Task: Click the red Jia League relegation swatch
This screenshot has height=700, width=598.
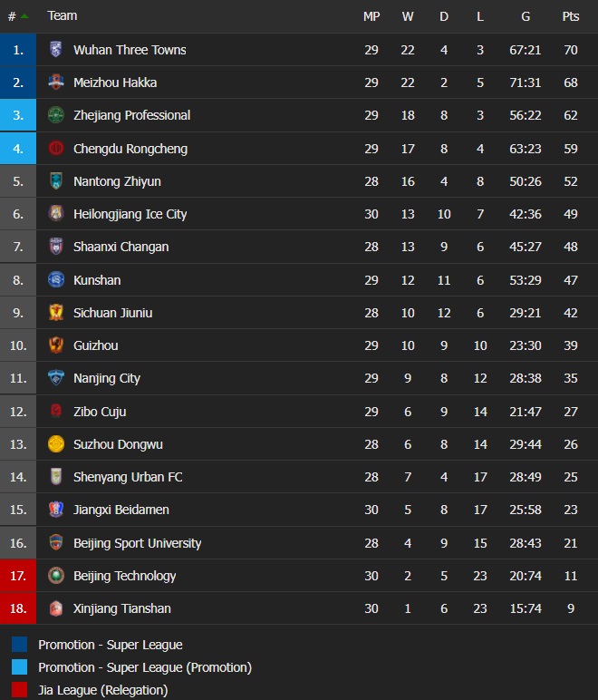Action: [x=19, y=690]
